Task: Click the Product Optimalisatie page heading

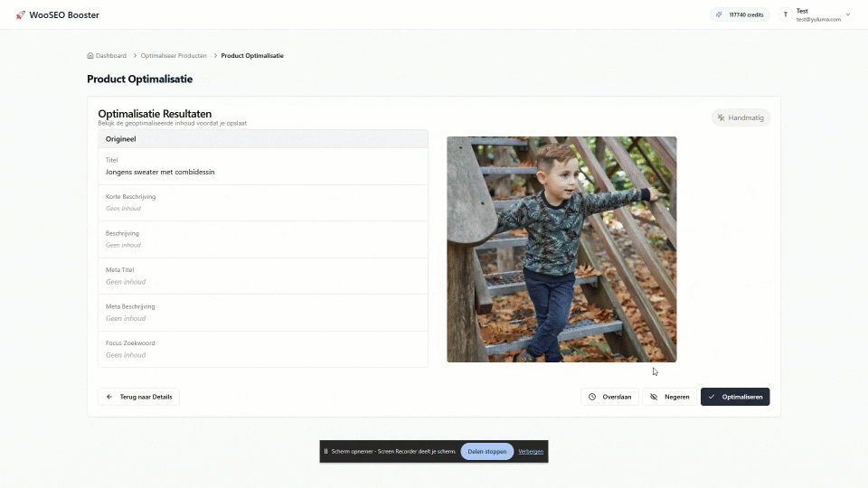Action: [140, 80]
